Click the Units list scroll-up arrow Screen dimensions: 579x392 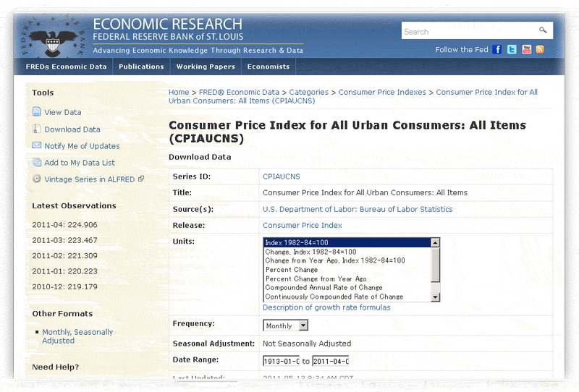pos(436,242)
